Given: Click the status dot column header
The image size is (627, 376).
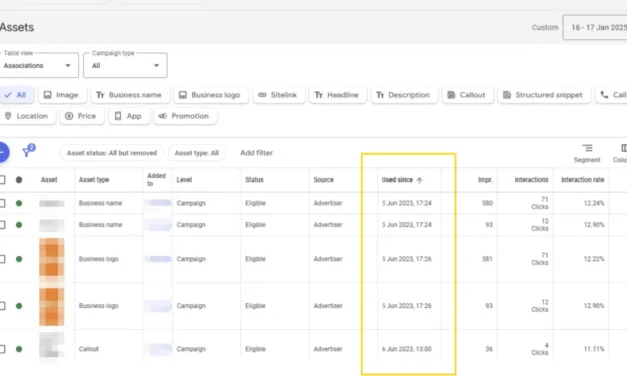Looking at the screenshot, I should [x=19, y=180].
